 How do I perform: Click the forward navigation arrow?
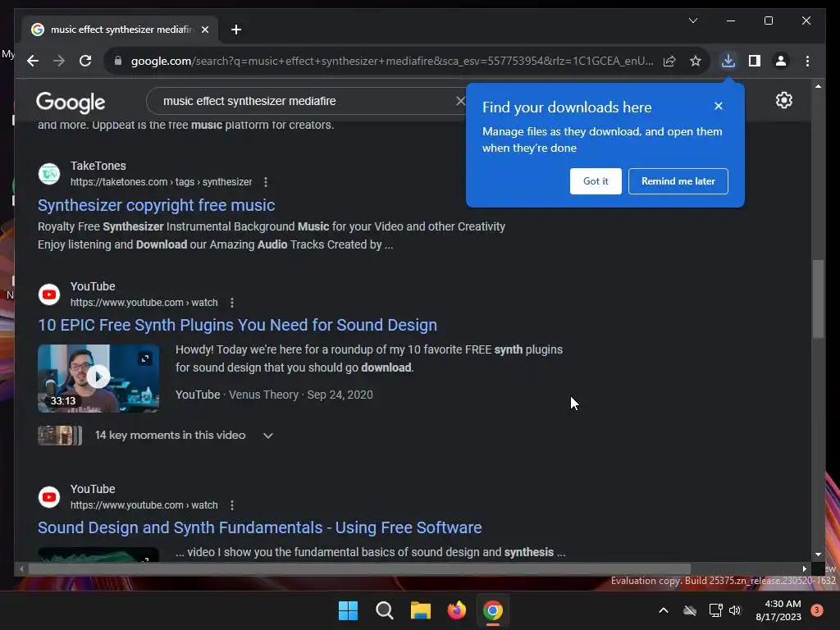click(59, 61)
